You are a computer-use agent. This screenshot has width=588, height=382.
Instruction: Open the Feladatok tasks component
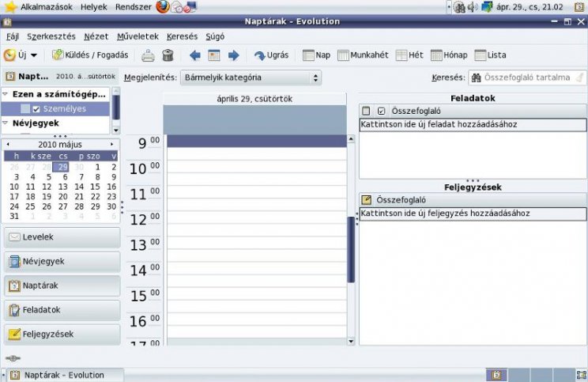62,310
